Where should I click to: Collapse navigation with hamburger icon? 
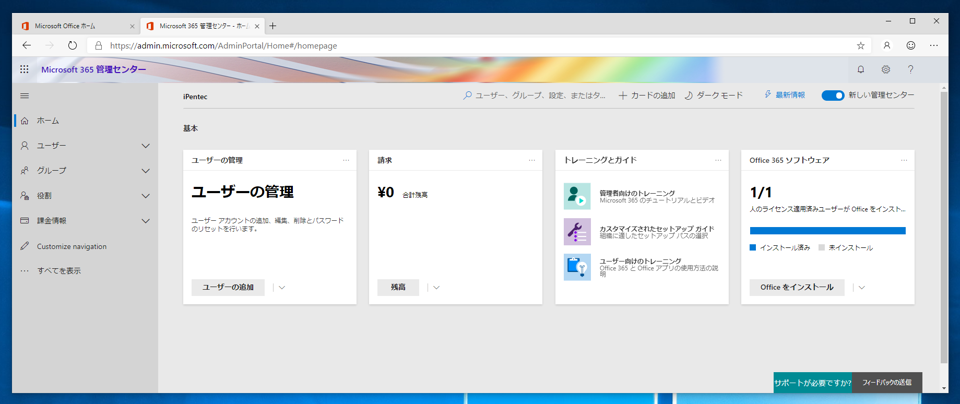click(24, 95)
